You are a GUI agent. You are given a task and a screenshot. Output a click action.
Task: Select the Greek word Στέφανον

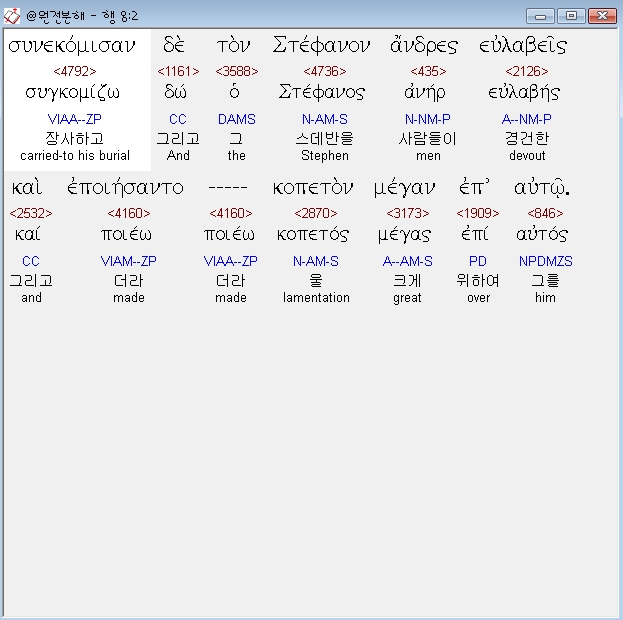coord(321,45)
